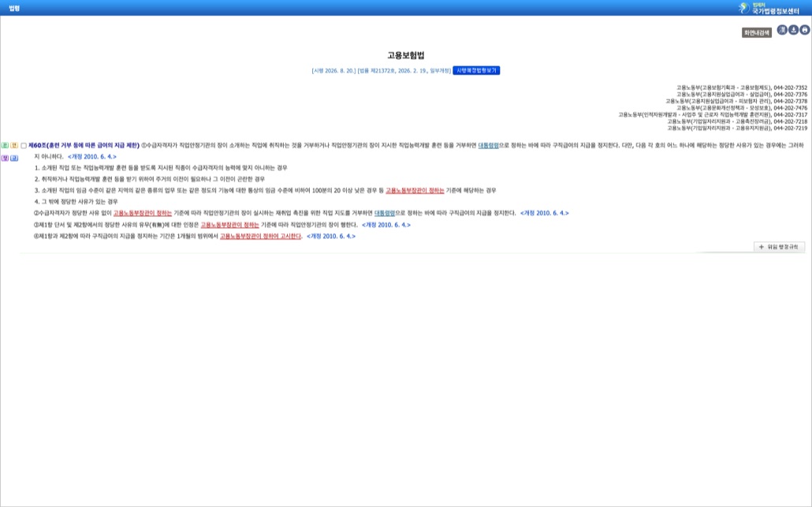Open the 고용노동부장관이 정하는 link in item 3
Viewport: 812px width, 507px height.
(x=415, y=191)
